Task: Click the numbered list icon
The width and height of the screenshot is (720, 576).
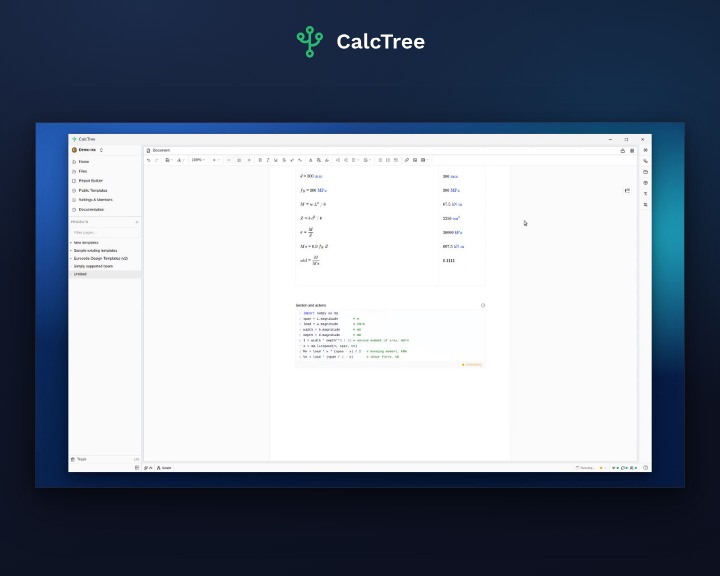Action: click(388, 160)
